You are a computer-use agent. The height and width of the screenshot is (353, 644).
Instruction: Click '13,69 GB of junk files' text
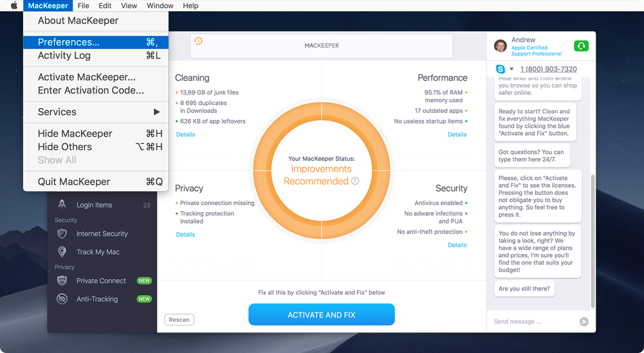click(209, 92)
